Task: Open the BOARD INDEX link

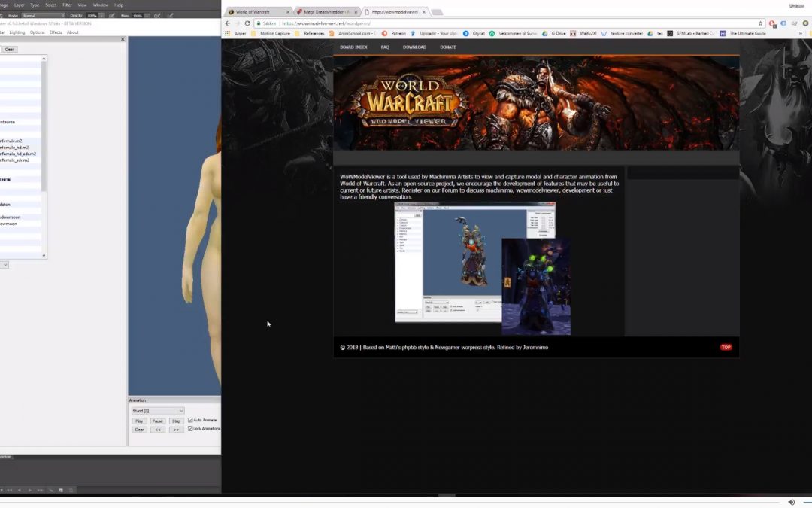Action: tap(353, 47)
